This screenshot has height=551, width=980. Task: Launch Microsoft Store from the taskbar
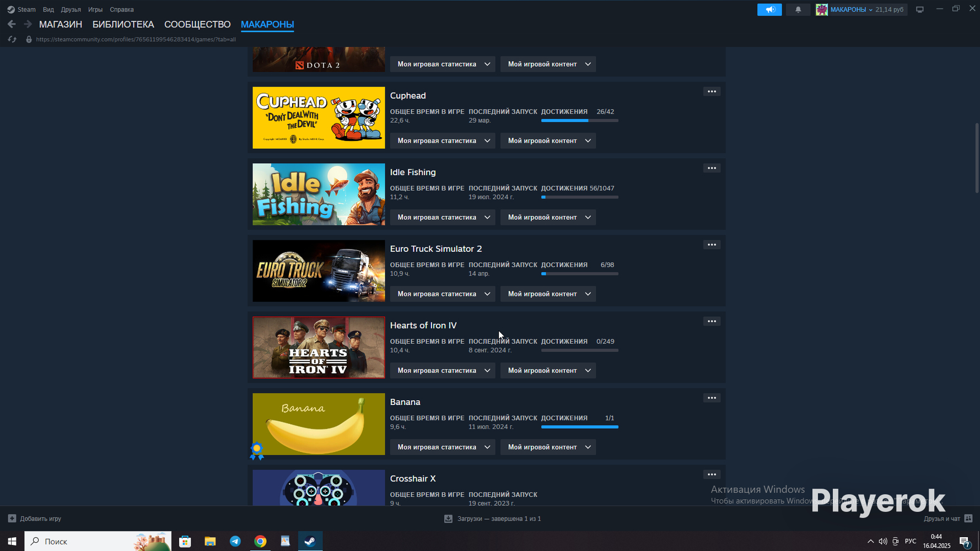185,541
